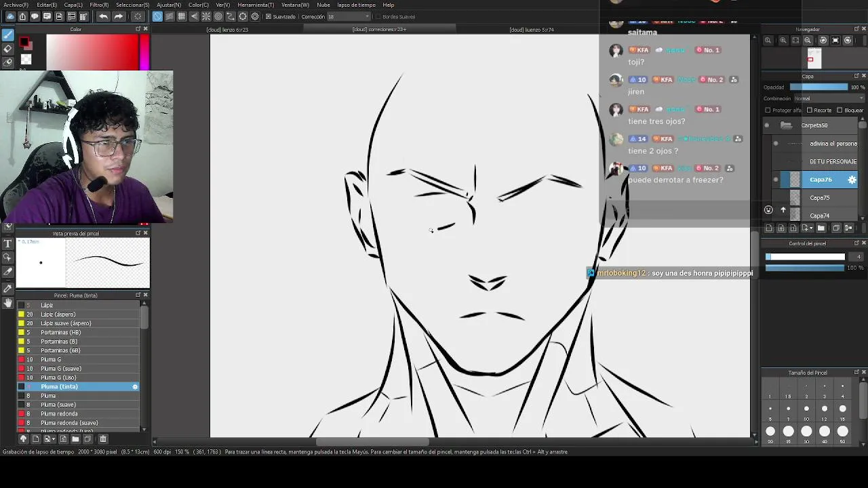Toggle visibility of the adivina el persona layer
868x488 pixels.
(776, 144)
